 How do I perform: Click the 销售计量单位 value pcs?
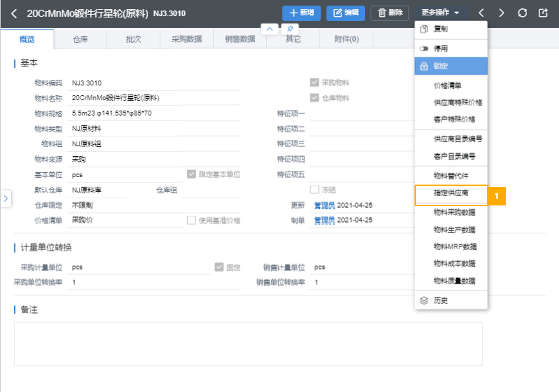click(x=320, y=267)
